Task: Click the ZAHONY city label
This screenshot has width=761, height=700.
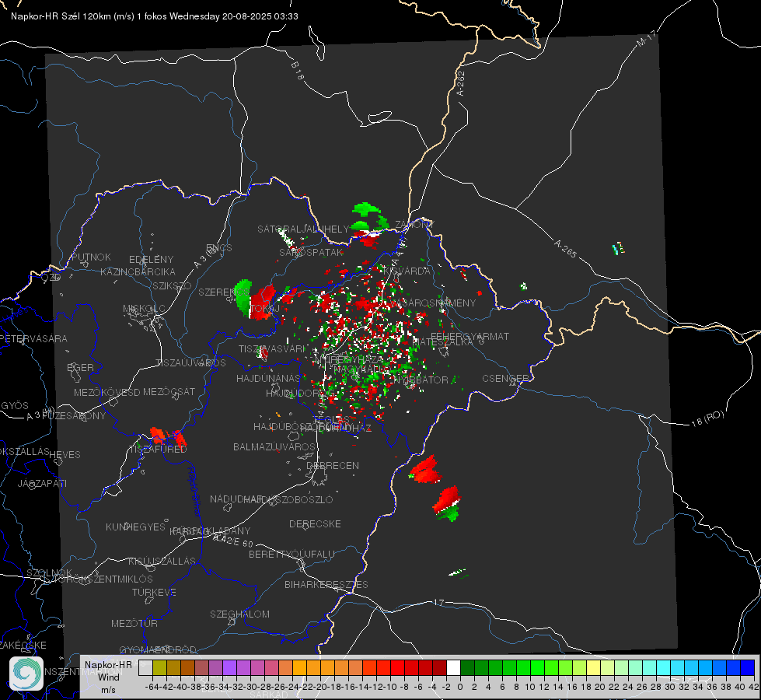Action: click(414, 225)
